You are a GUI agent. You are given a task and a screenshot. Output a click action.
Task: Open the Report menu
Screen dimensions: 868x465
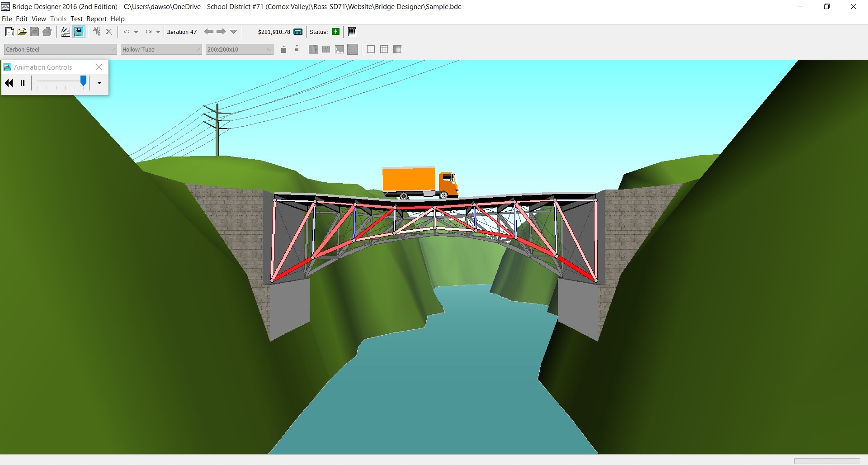pyautogui.click(x=96, y=19)
